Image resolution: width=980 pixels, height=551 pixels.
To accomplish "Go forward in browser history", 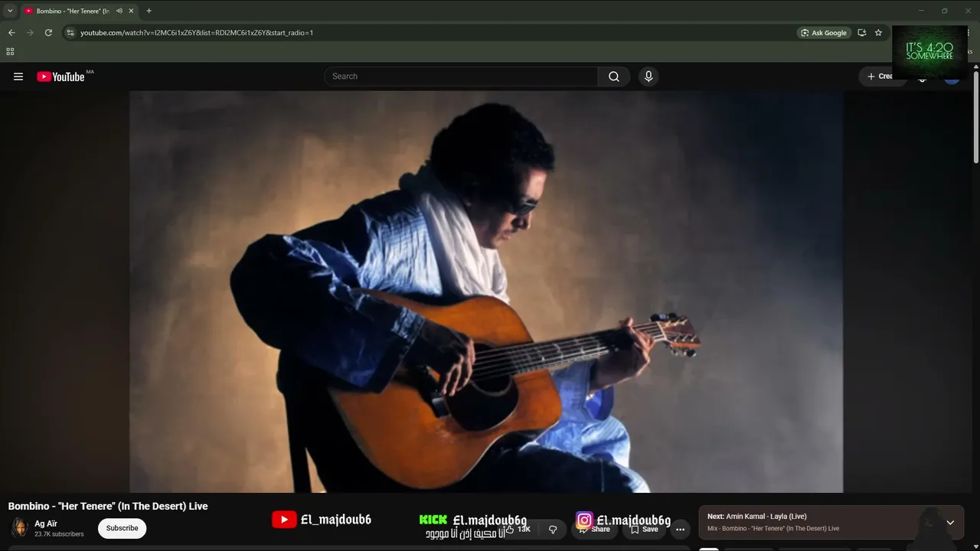I will (x=30, y=33).
